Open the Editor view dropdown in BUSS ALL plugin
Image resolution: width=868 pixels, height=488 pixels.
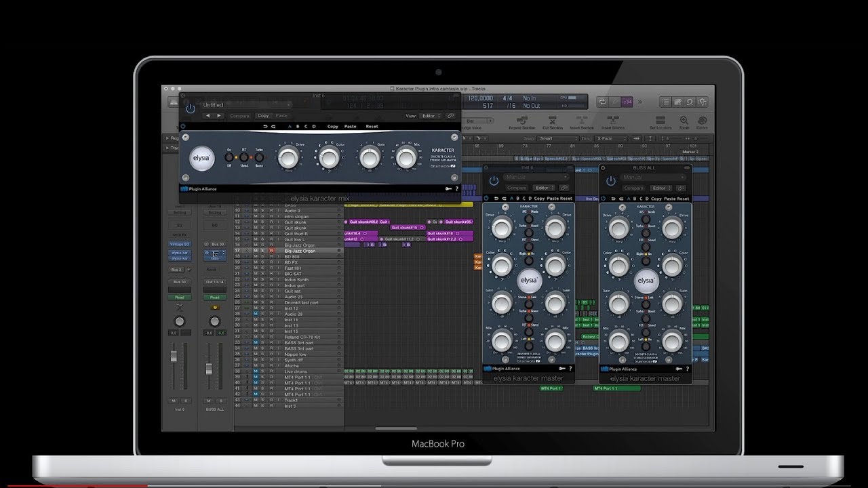[662, 188]
